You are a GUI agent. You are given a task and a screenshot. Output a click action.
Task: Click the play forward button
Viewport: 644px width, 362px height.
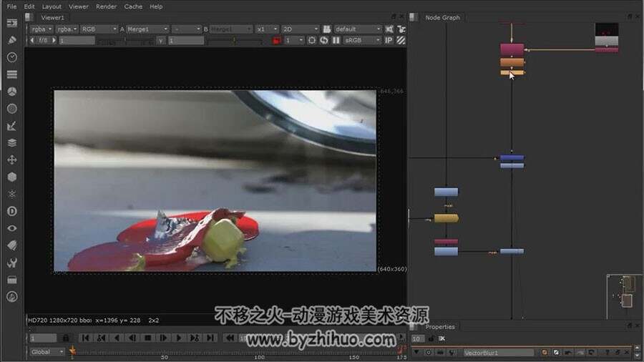tap(179, 338)
